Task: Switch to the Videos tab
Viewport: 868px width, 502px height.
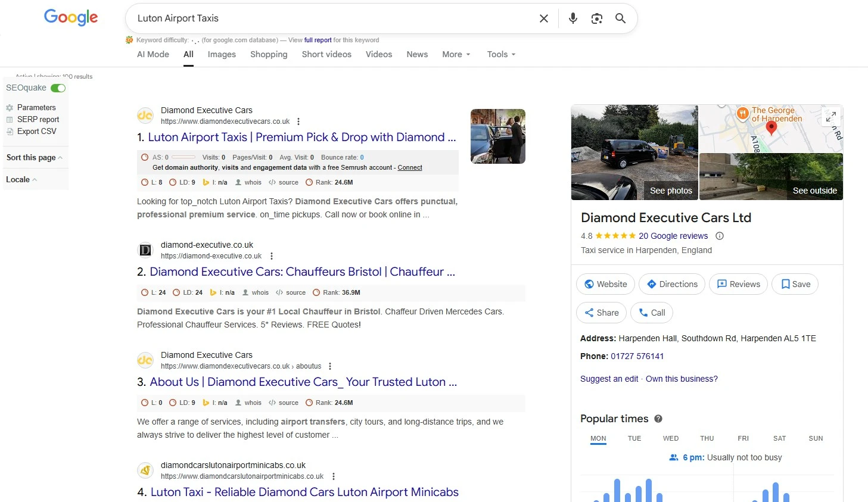Action: [x=379, y=54]
